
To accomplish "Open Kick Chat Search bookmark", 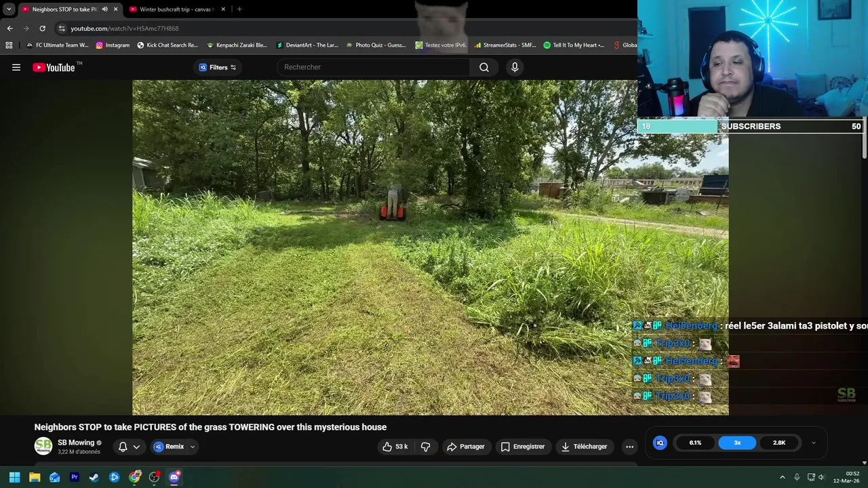I will [167, 45].
